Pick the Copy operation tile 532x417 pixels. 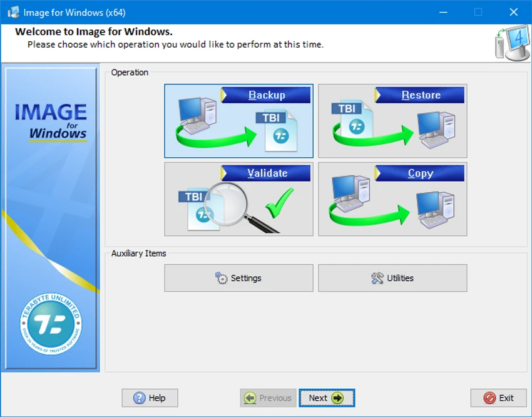click(x=392, y=199)
